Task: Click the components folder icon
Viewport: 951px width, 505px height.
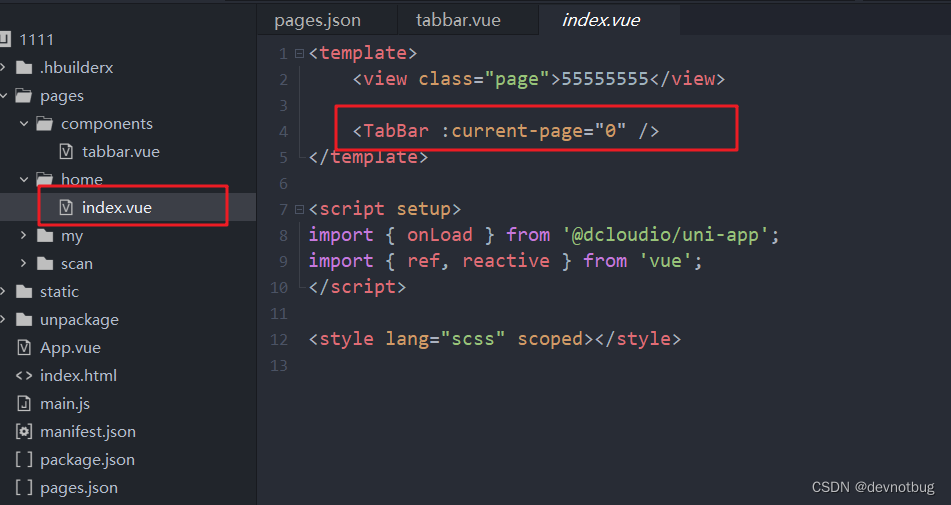Action: [44, 124]
